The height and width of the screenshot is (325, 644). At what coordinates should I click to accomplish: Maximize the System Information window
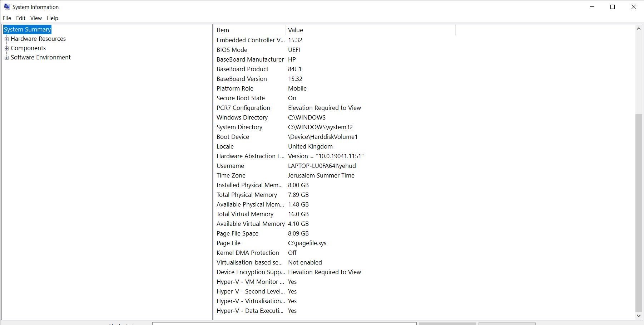click(x=613, y=7)
